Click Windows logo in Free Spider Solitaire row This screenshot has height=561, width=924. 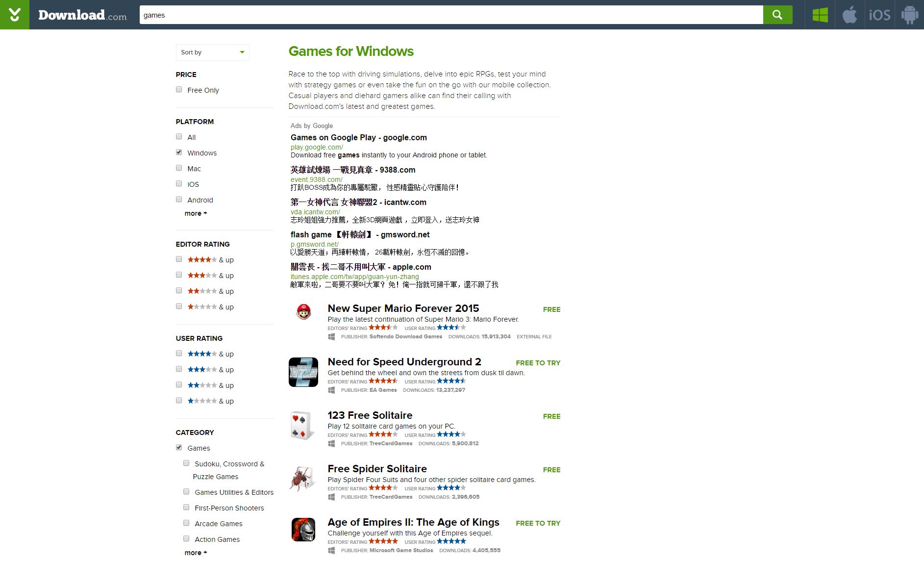(x=331, y=497)
